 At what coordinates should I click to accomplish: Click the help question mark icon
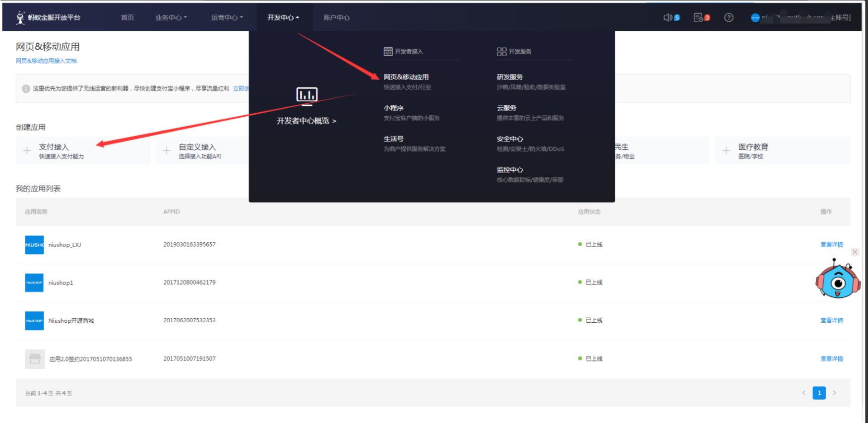click(729, 17)
